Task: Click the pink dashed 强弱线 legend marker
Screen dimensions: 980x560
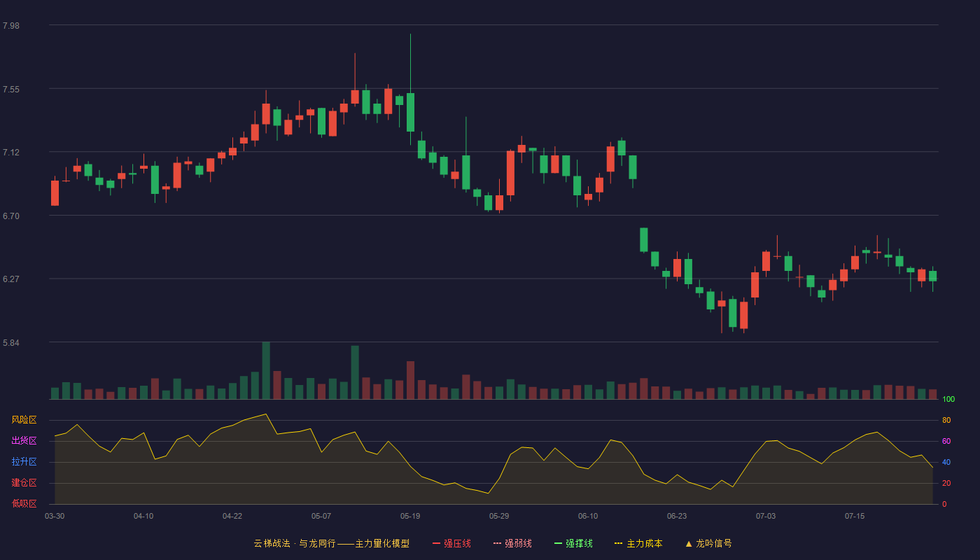Action: (x=497, y=543)
